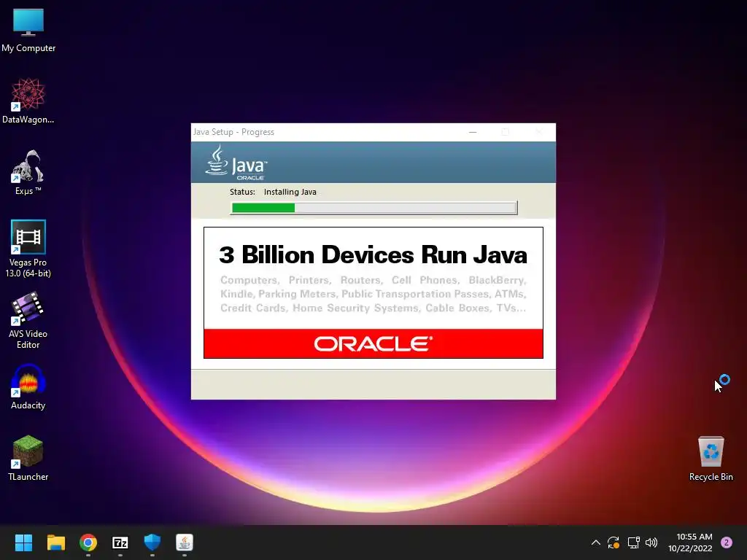Click the greyed-out close button of Java Setup
The height and width of the screenshot is (560, 747).
tap(539, 132)
